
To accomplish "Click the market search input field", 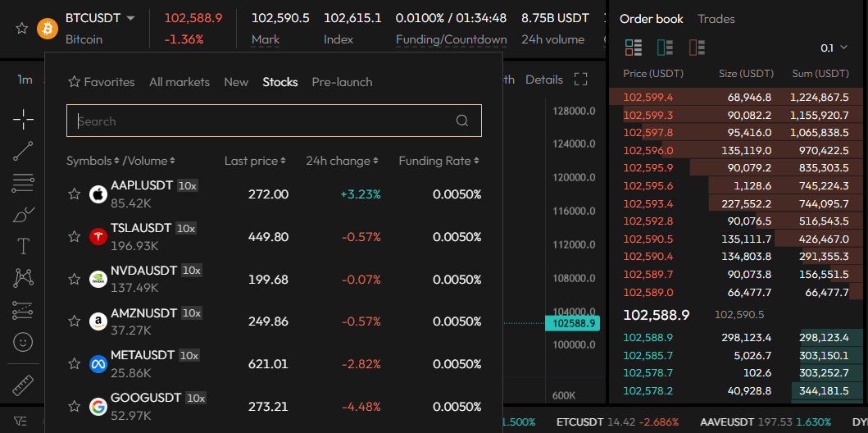I will tap(262, 121).
